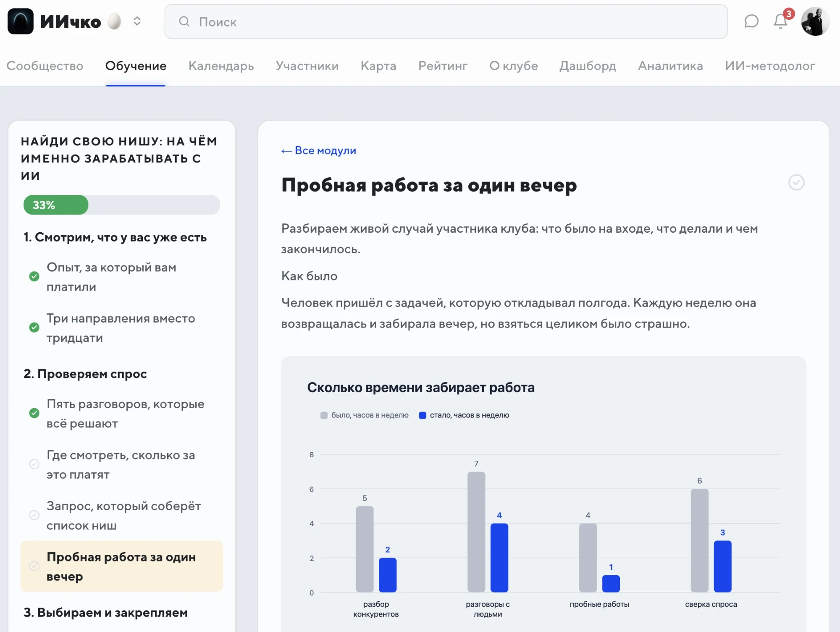The width and height of the screenshot is (840, 632).
Task: Click the 33% course progress bar
Action: point(122,205)
